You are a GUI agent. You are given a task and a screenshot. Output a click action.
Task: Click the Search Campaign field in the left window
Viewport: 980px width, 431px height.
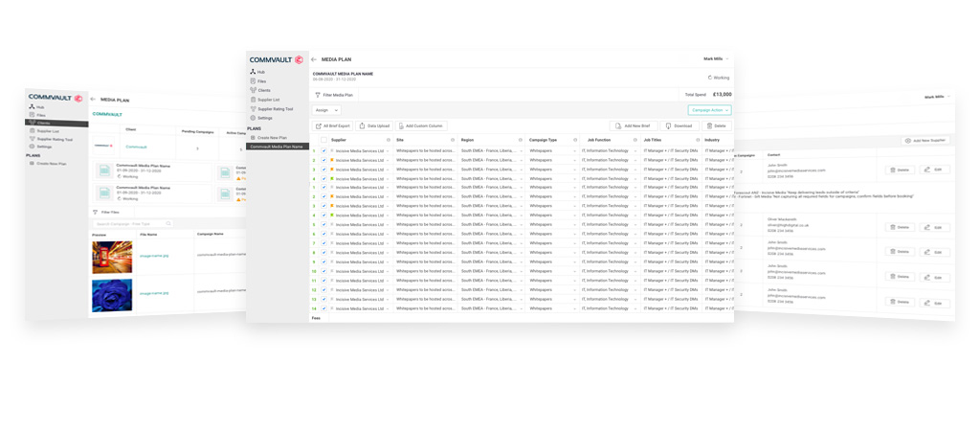pyautogui.click(x=132, y=223)
